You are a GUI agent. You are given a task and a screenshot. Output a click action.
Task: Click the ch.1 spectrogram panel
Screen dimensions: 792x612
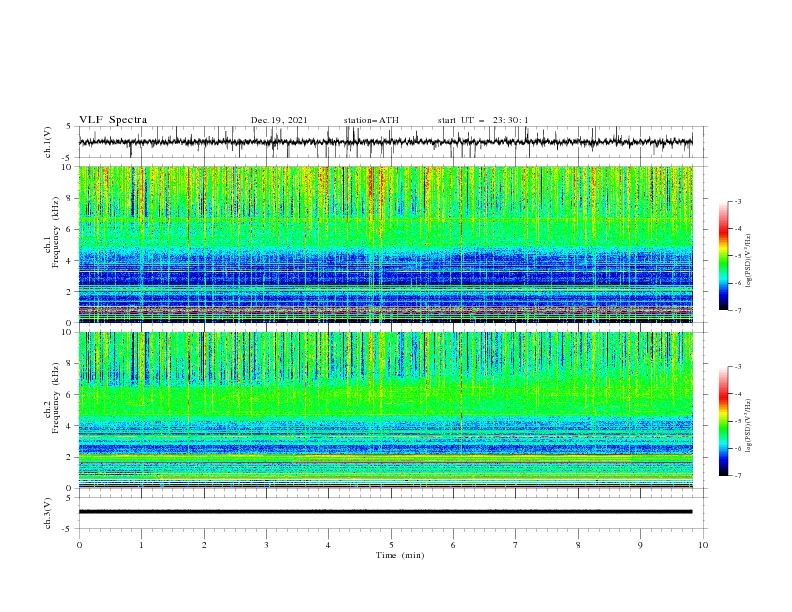[x=385, y=244]
